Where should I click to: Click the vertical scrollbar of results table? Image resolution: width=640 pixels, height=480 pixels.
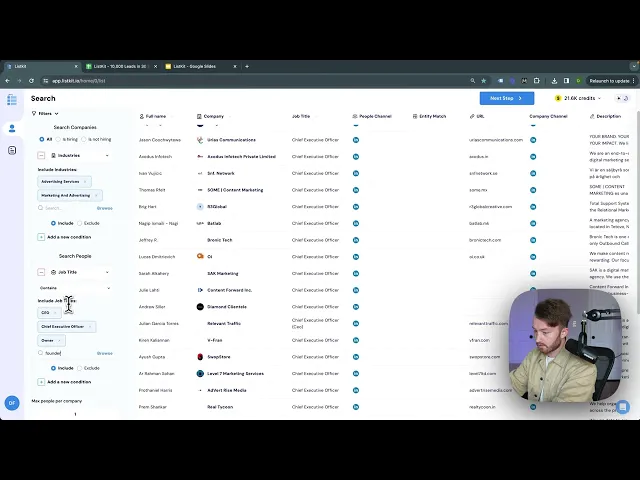(x=637, y=212)
